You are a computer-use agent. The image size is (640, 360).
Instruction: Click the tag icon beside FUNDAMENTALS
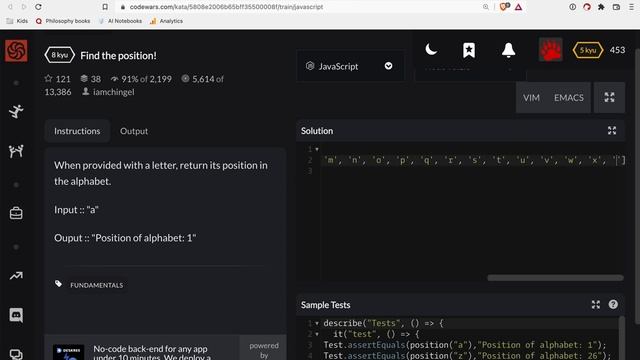pyautogui.click(x=58, y=284)
